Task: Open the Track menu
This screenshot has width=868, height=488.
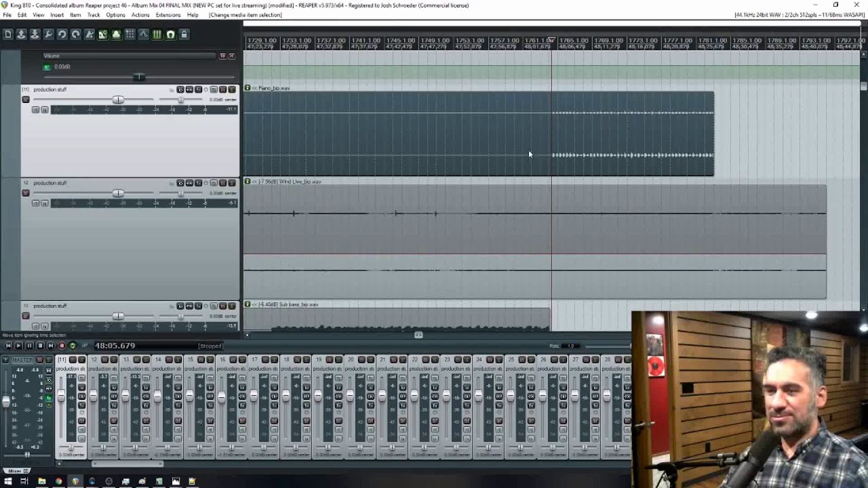Action: pyautogui.click(x=94, y=15)
